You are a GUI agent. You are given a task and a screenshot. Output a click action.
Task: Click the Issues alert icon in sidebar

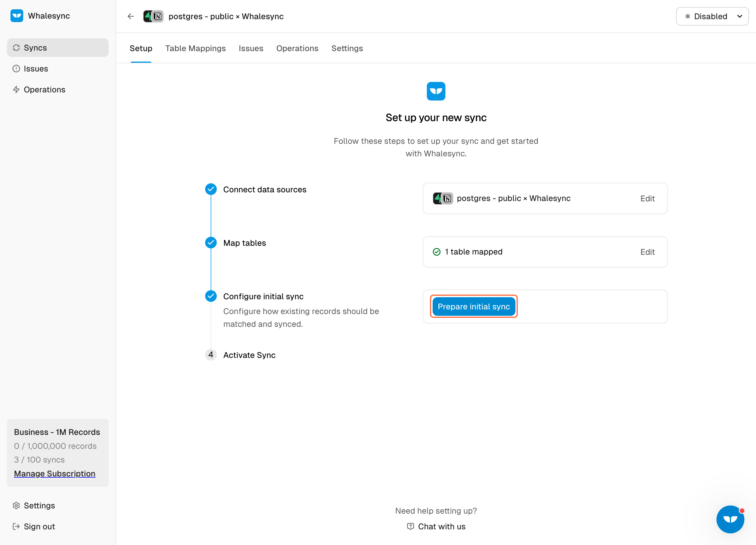[x=16, y=69]
